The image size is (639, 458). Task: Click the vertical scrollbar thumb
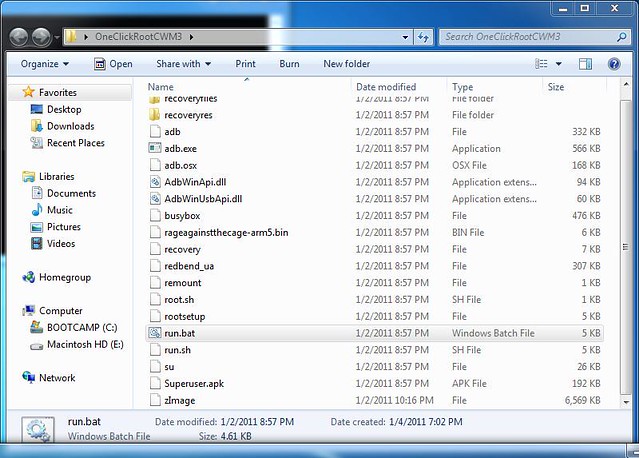click(626, 247)
